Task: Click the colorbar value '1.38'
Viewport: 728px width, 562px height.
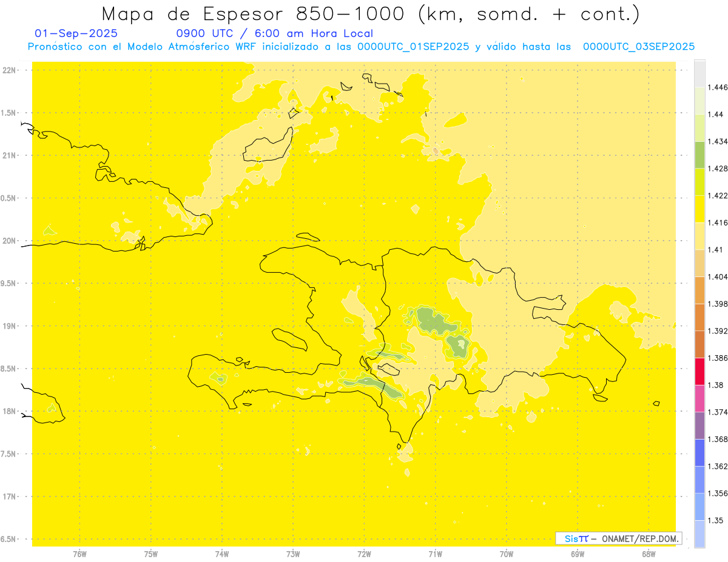Action: 716,385
